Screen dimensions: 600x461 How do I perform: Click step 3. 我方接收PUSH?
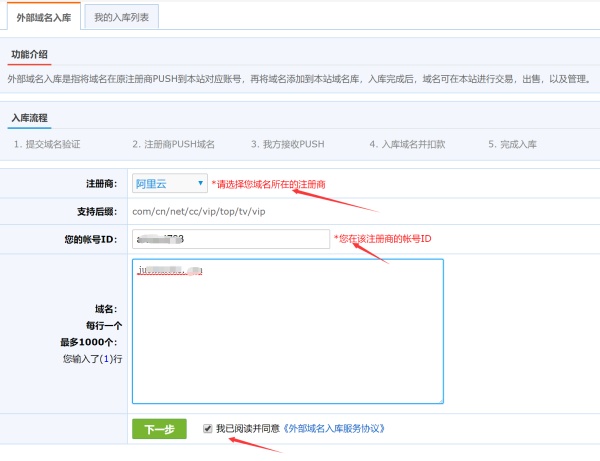tap(288, 144)
